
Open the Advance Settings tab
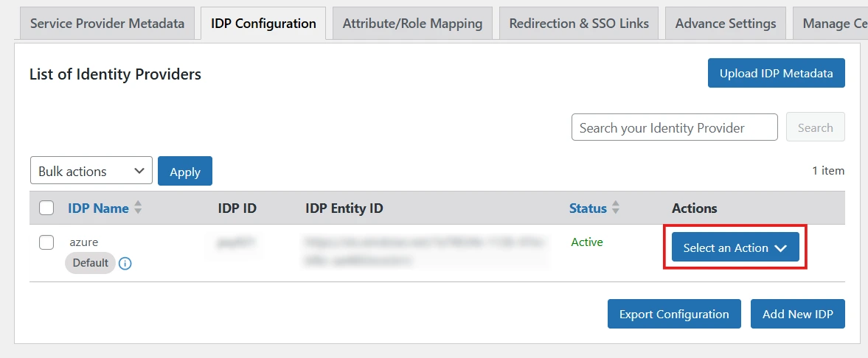coord(726,24)
